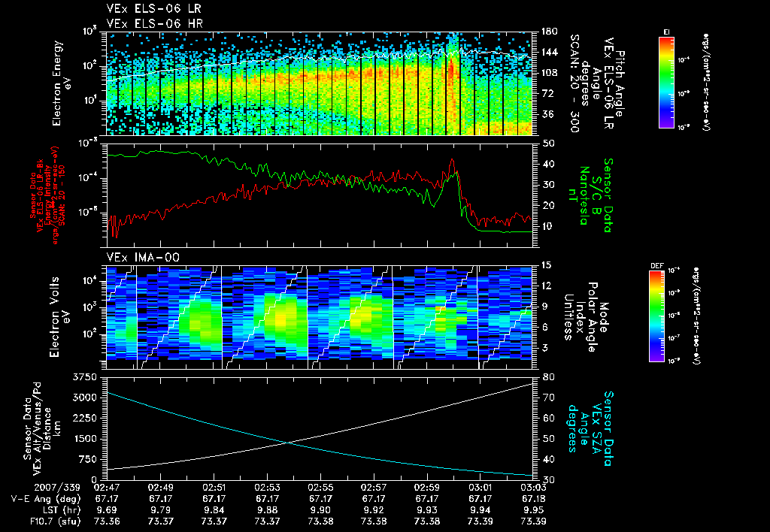
Task: Click the 'Pitch Angle' axis label
Action: pos(620,83)
